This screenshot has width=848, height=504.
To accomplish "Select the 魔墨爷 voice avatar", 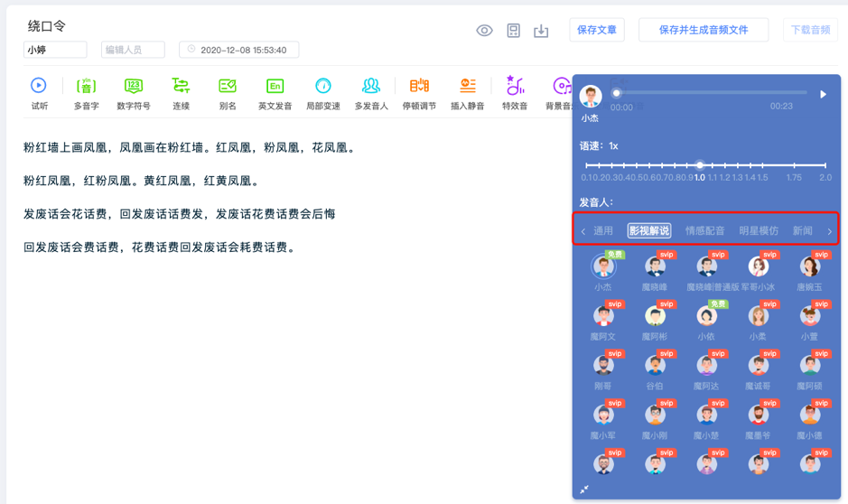I will pyautogui.click(x=758, y=415).
